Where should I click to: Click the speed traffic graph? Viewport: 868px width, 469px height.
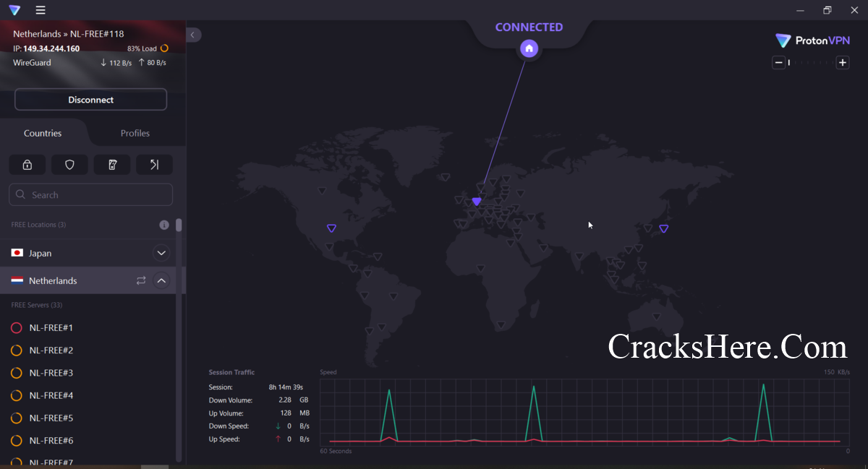pyautogui.click(x=584, y=412)
